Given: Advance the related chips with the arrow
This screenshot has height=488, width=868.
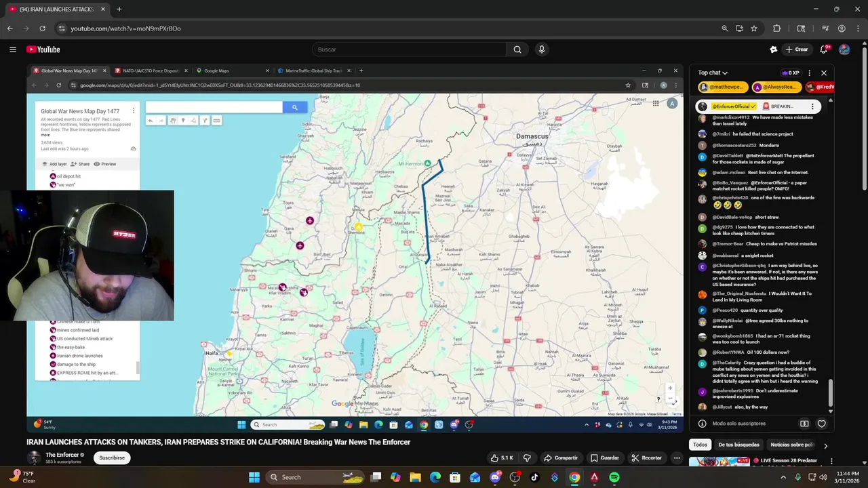Looking at the screenshot, I should click(825, 445).
